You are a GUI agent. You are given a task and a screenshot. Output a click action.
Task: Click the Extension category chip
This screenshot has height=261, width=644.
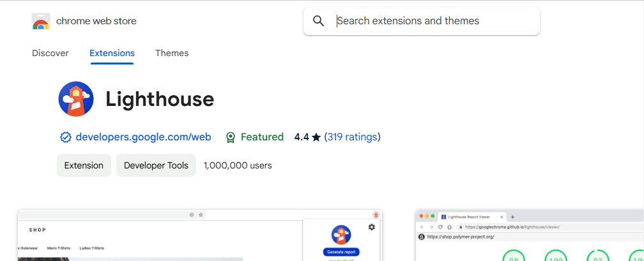(84, 165)
